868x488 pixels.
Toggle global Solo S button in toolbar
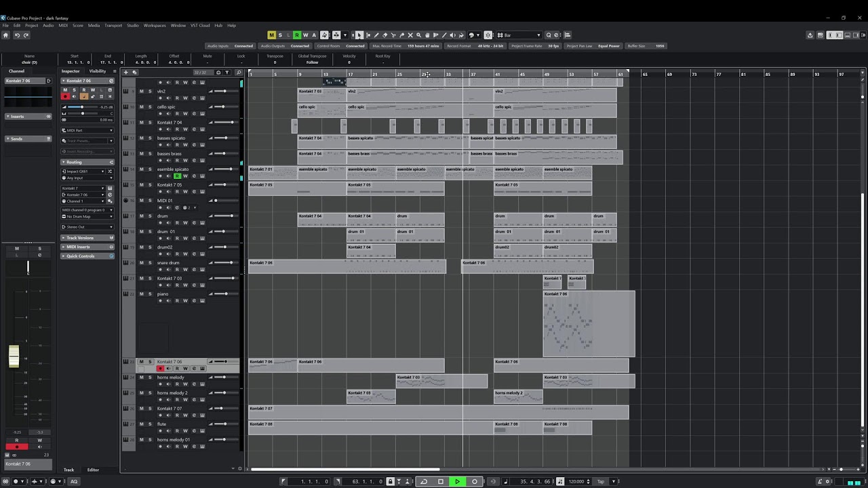(x=280, y=35)
